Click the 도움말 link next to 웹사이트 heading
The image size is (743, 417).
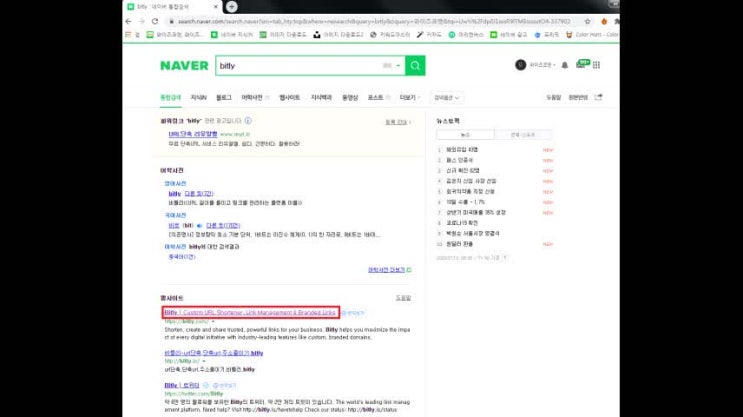pos(404,298)
